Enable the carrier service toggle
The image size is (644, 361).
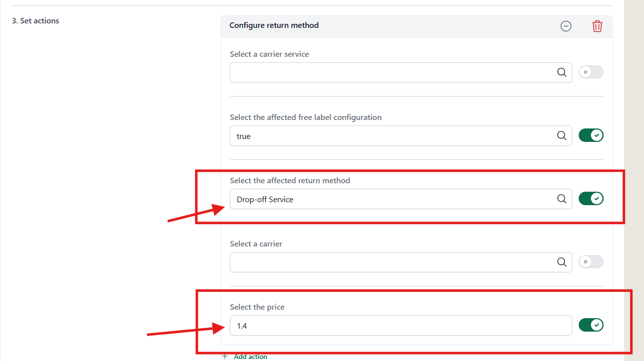[x=591, y=72]
